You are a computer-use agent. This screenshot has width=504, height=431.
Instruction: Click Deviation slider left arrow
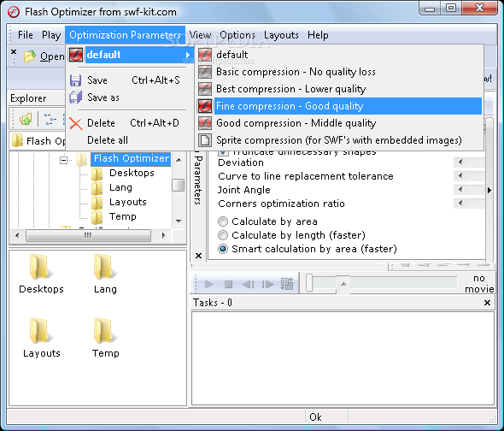click(460, 162)
